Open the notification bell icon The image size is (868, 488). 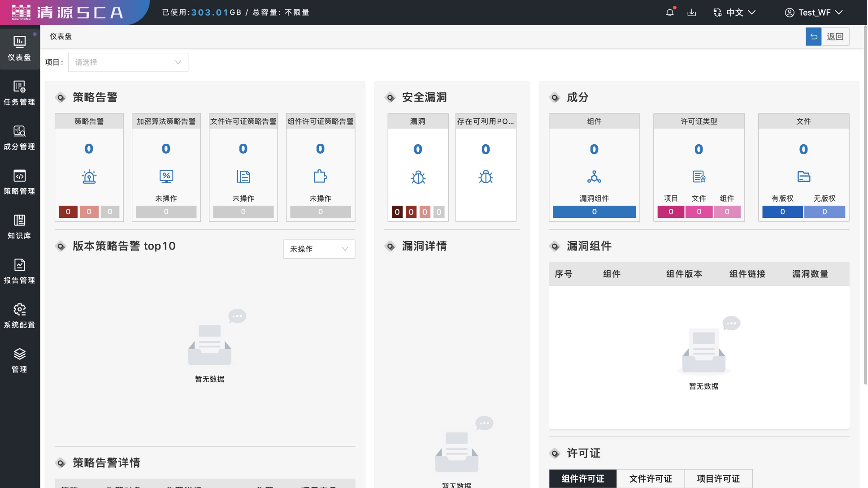click(x=670, y=13)
